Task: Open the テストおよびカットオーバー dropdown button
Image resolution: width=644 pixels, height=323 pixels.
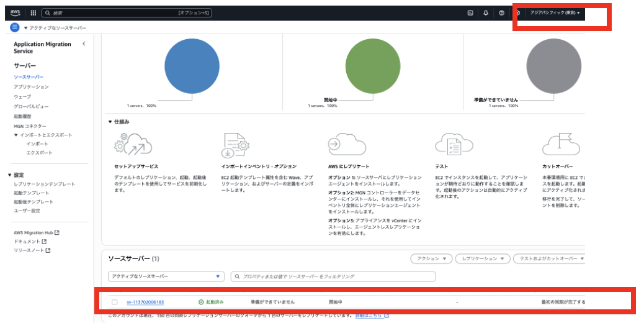Action: 550,258
